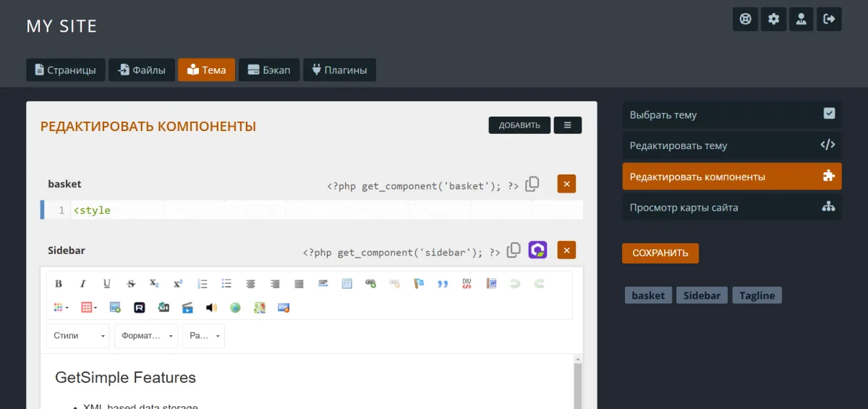Open the Формат dropdown

pyautogui.click(x=146, y=336)
